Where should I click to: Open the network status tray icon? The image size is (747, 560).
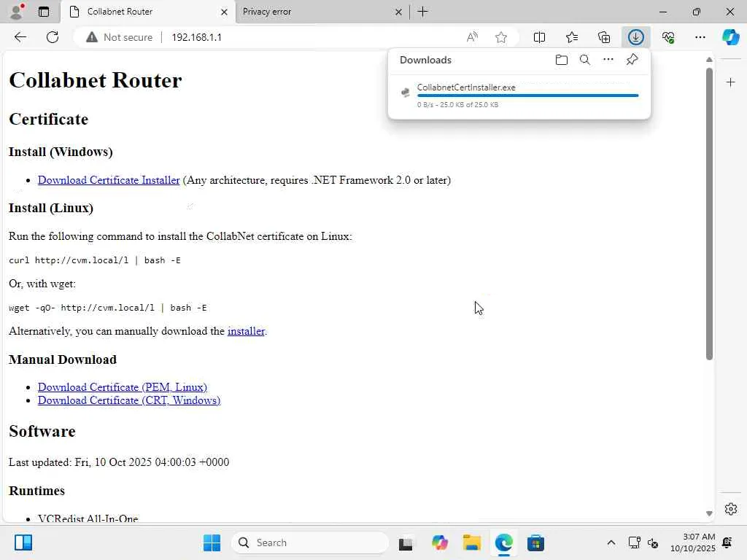tap(634, 542)
